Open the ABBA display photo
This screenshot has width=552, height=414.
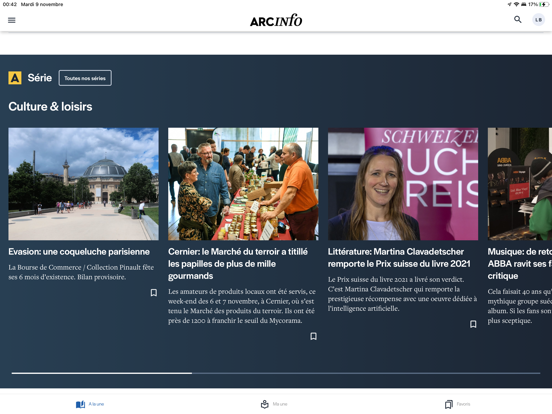[520, 184]
